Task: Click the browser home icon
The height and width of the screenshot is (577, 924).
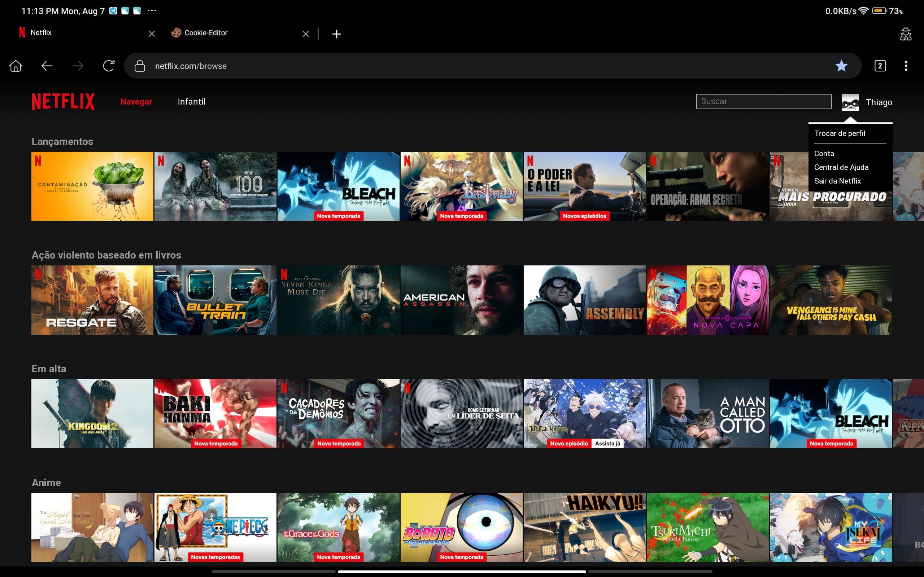Action: tap(16, 66)
